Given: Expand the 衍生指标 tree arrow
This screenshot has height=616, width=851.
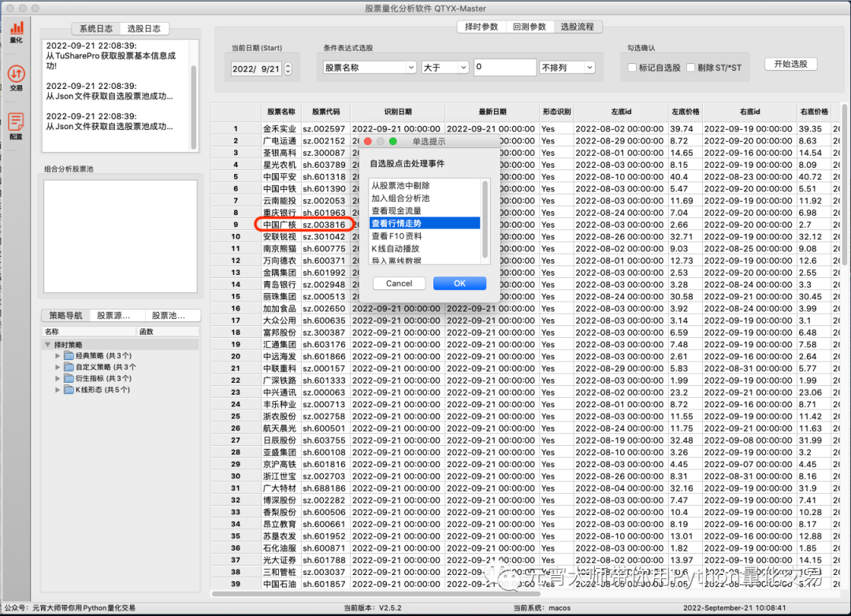Looking at the screenshot, I should (x=58, y=378).
